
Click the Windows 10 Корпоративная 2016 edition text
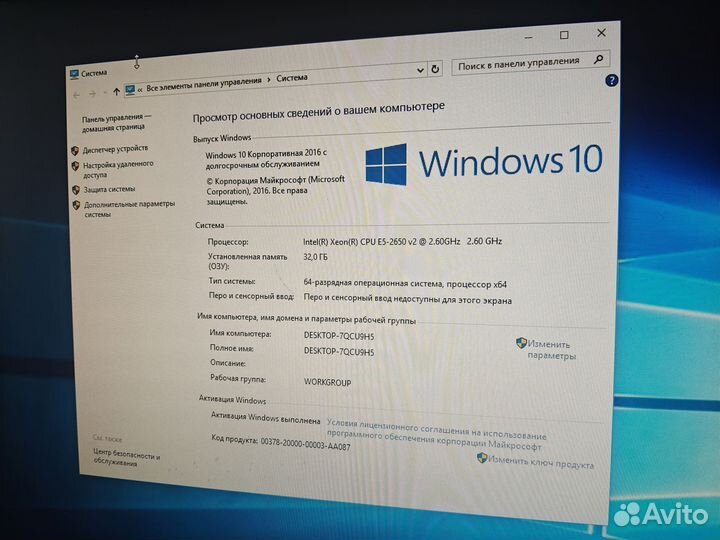point(266,158)
